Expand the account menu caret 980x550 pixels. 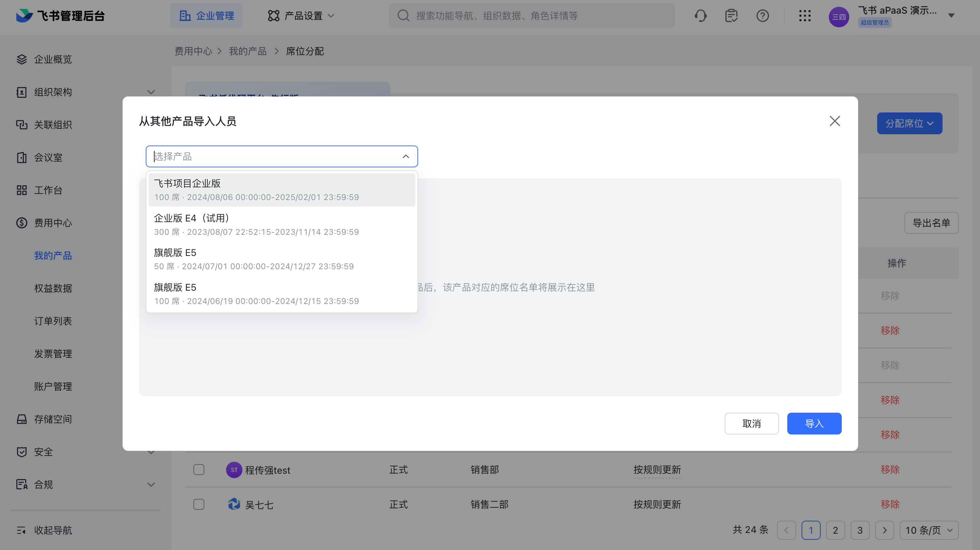pos(951,16)
